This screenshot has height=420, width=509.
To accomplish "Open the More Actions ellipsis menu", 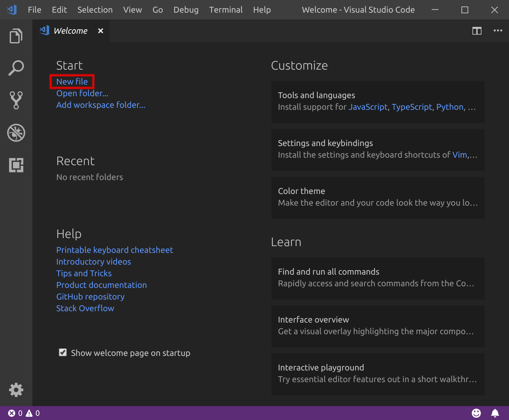I will point(498,31).
